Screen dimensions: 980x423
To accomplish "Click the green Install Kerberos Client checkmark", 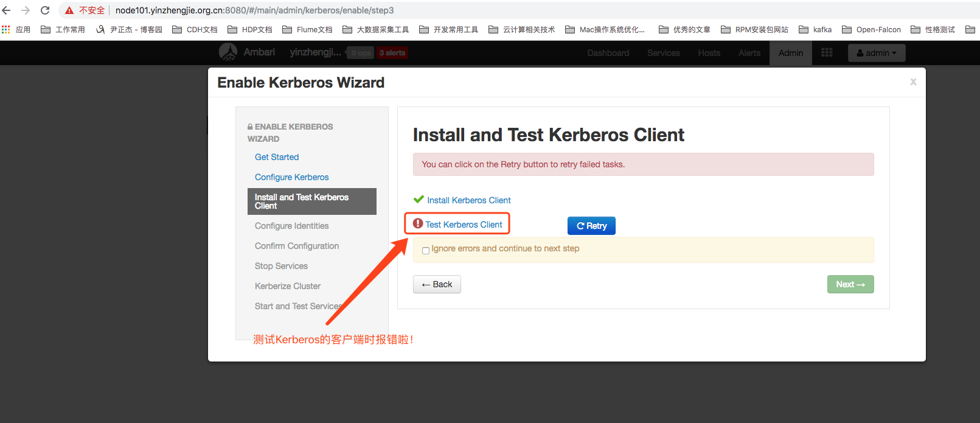I will [x=419, y=199].
